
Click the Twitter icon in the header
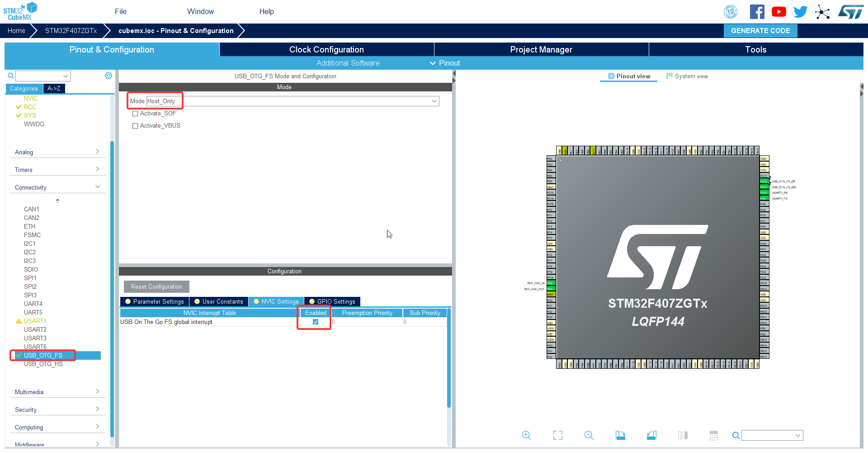pos(800,11)
